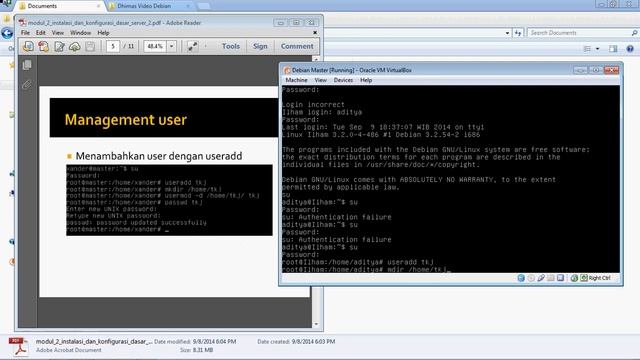Open the Comment pane in Adobe Reader
Viewport: 640px width, 360px height.
pyautogui.click(x=297, y=47)
